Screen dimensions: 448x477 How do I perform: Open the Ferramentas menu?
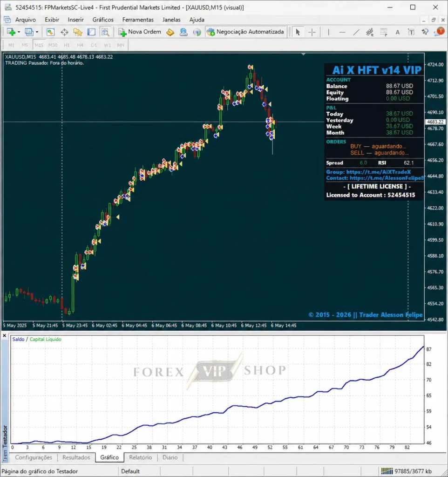[x=138, y=20]
